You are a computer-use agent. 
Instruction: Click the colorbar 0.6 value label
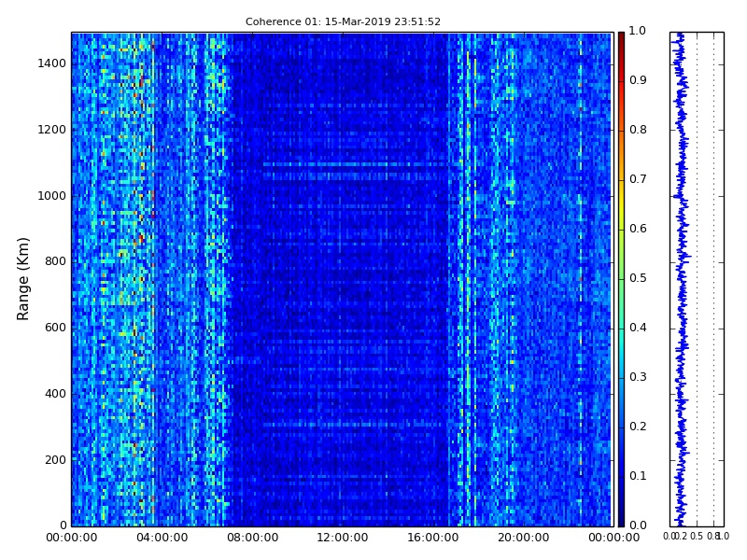[638, 229]
